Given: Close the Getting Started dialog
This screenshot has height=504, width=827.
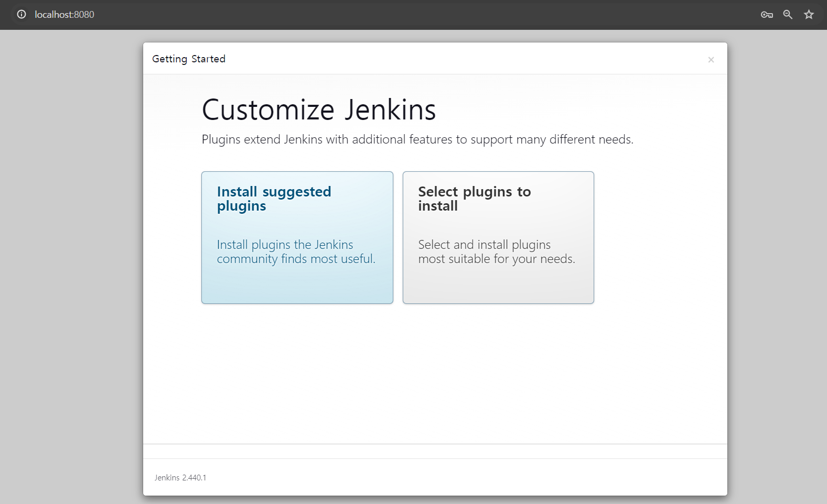Looking at the screenshot, I should (x=711, y=60).
